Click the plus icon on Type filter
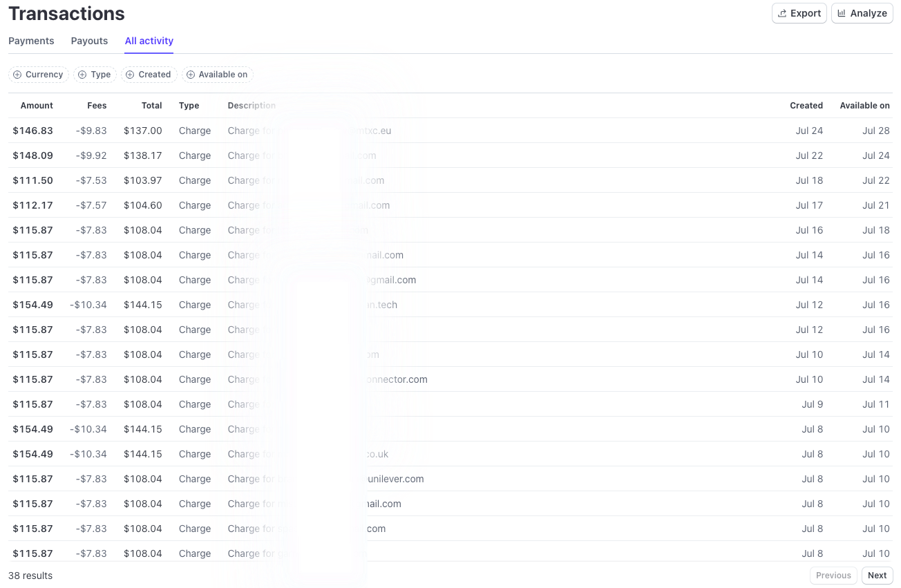 (x=82, y=75)
